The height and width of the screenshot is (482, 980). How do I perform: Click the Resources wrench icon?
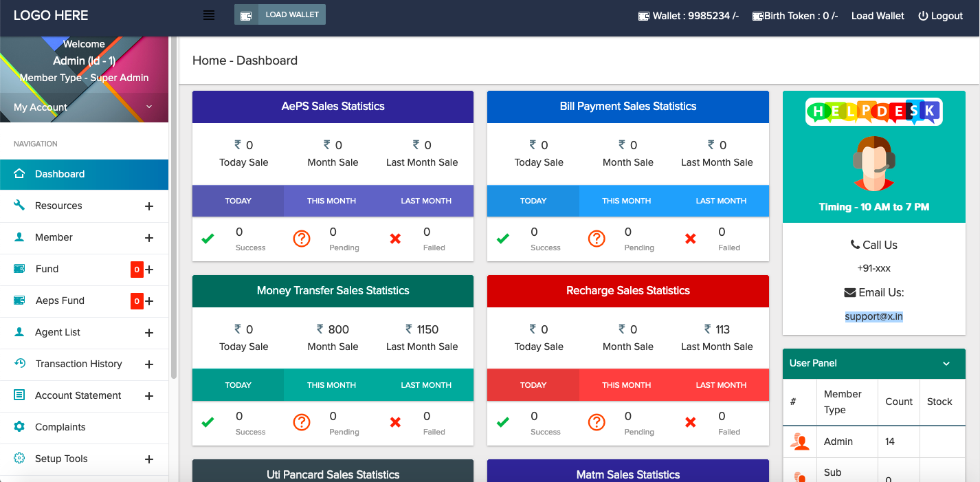[x=19, y=206]
